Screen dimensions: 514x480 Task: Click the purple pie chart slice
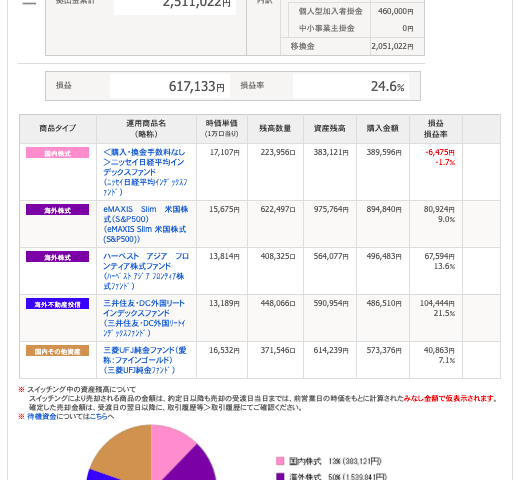[x=197, y=467]
